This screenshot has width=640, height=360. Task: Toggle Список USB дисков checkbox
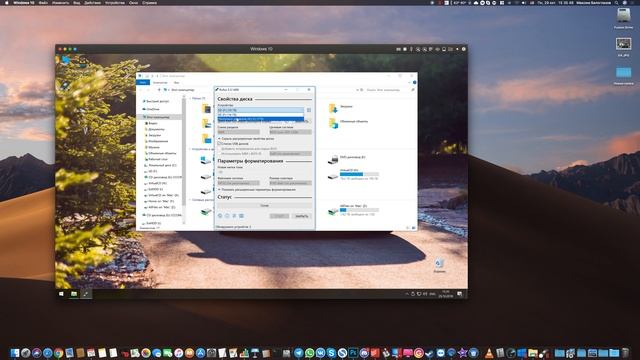point(219,144)
